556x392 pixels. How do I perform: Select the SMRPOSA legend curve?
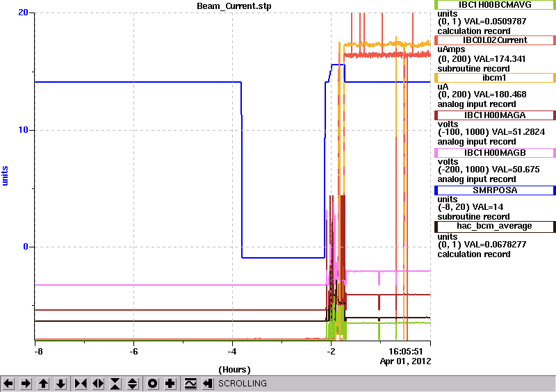point(495,190)
